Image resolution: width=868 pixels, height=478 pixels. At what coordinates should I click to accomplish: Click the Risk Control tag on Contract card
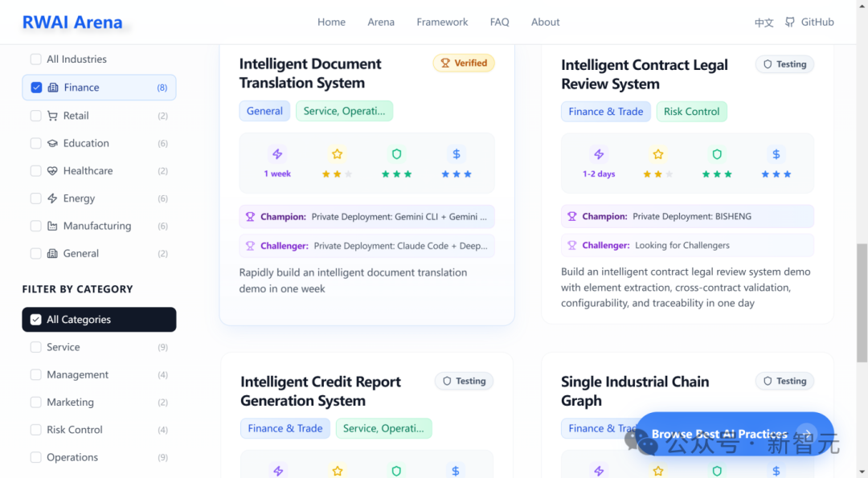691,112
